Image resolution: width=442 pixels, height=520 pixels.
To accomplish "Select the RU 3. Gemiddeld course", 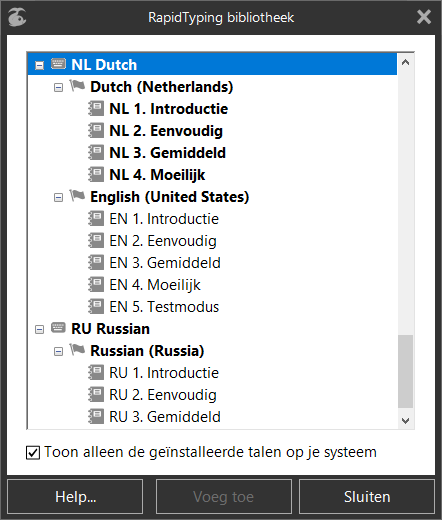I will tap(165, 417).
